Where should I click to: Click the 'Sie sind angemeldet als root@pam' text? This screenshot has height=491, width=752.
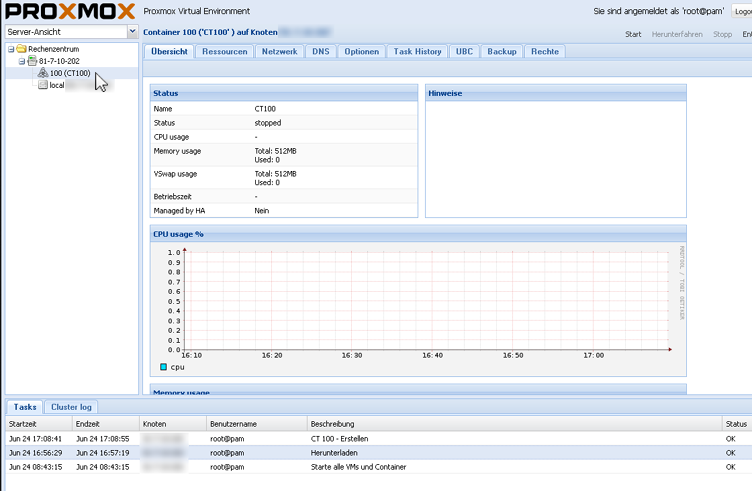click(x=658, y=11)
